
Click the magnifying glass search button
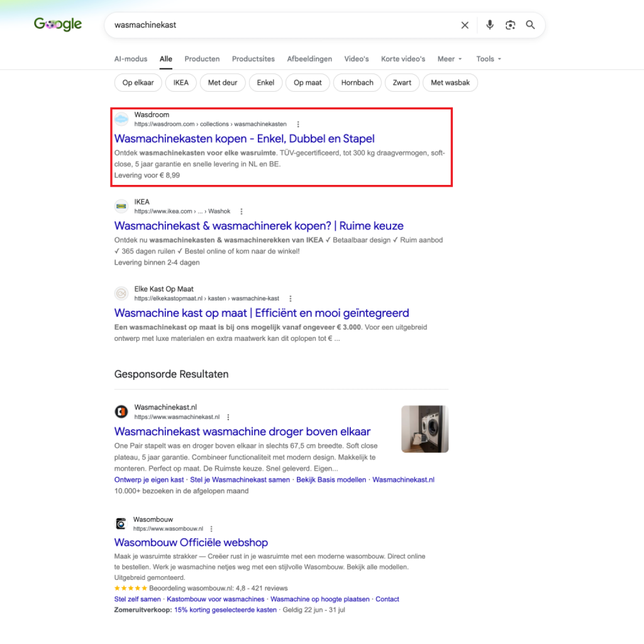point(530,25)
